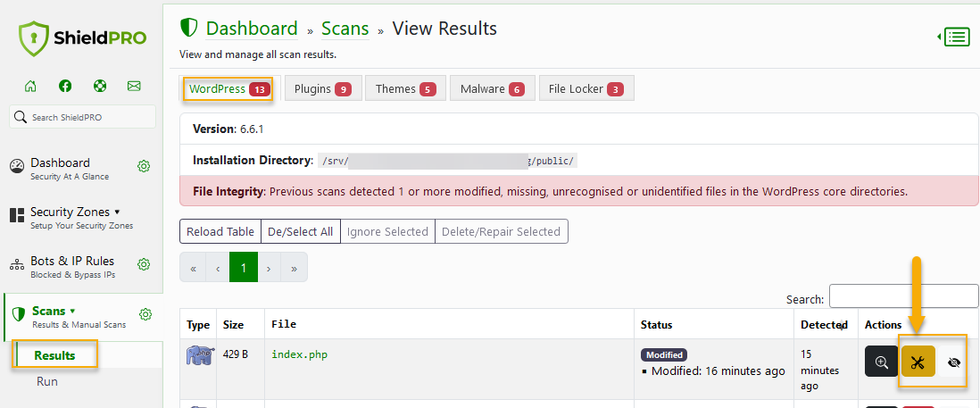Sort by the Type column header

(x=198, y=325)
